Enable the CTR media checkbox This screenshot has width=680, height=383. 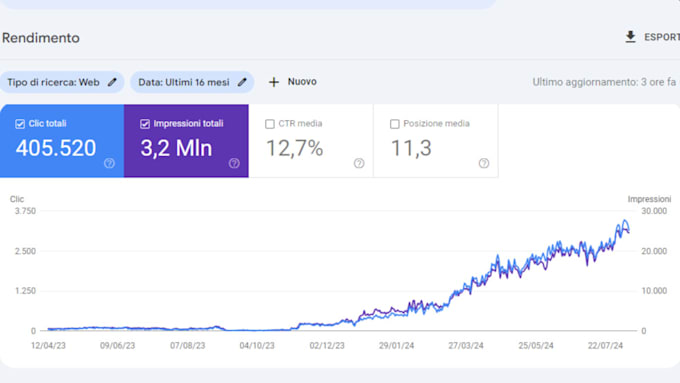[270, 124]
